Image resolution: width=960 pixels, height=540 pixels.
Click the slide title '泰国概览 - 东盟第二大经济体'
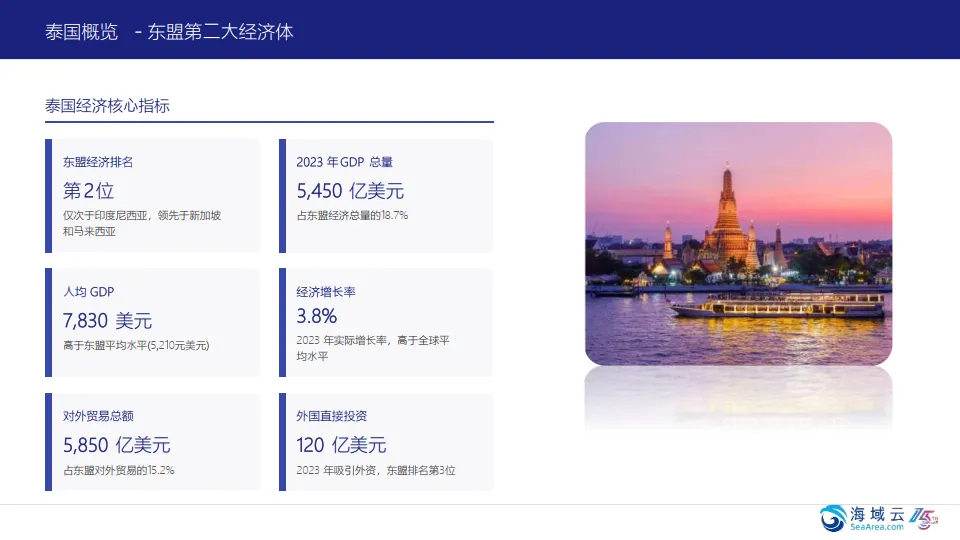pyautogui.click(x=169, y=32)
